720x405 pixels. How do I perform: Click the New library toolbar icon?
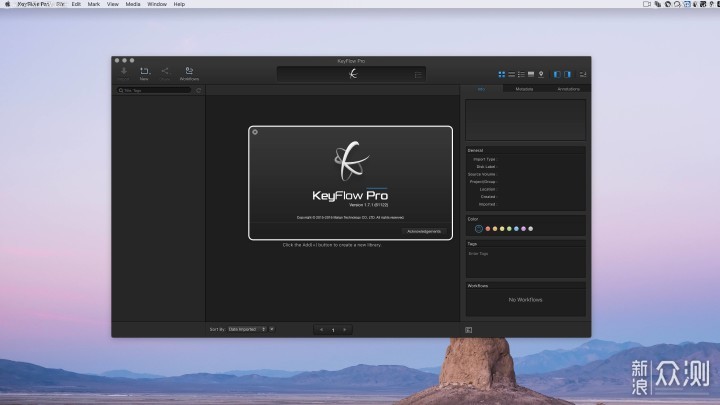[x=144, y=73]
